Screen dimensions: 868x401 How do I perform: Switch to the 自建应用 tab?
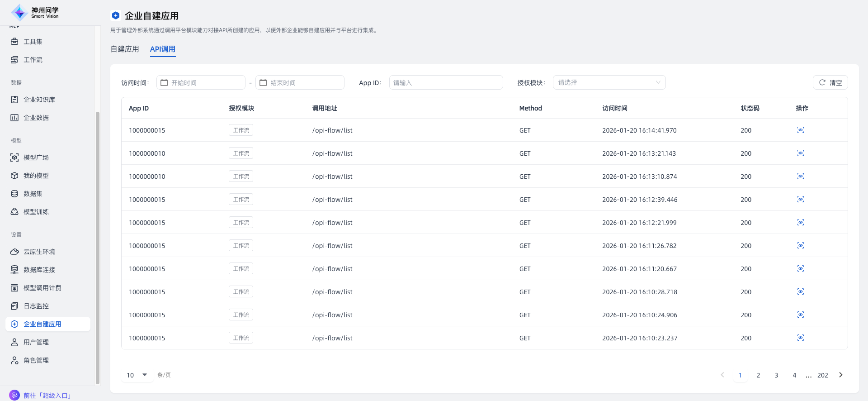[125, 49]
